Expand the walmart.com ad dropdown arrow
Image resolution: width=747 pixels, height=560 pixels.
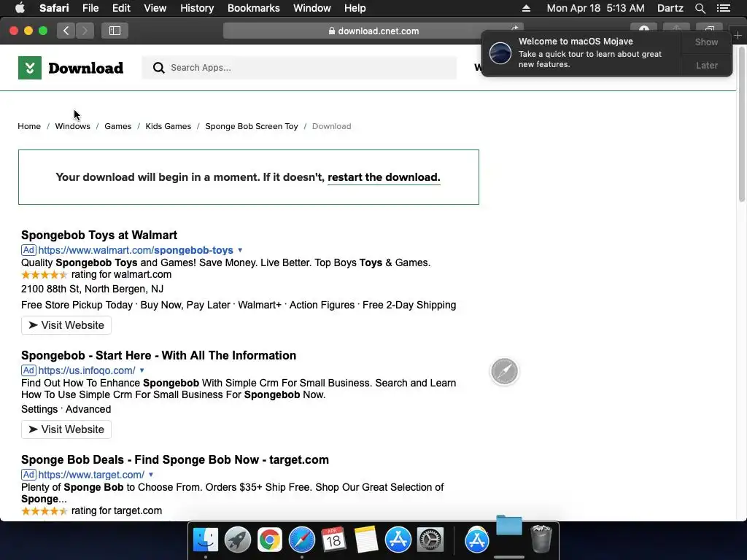tap(240, 250)
